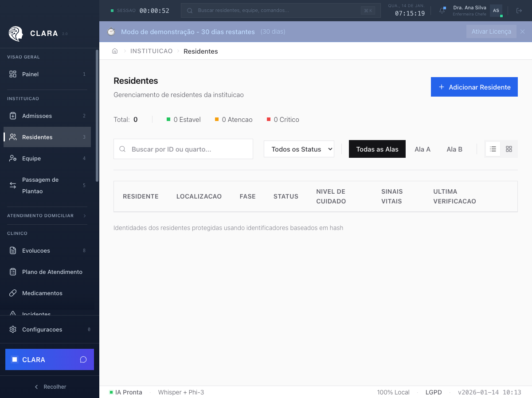532x398 pixels.
Task: Open the CLARA chat bubble icon
Action: click(83, 359)
